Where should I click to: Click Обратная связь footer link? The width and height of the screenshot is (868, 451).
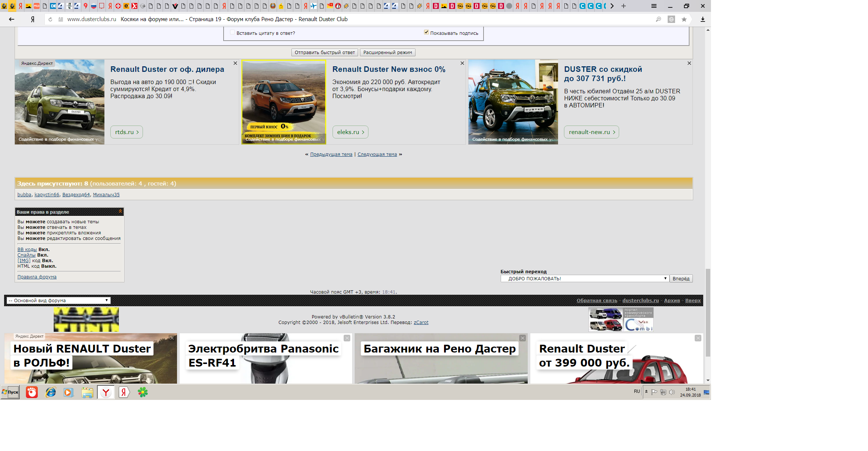pyautogui.click(x=597, y=300)
